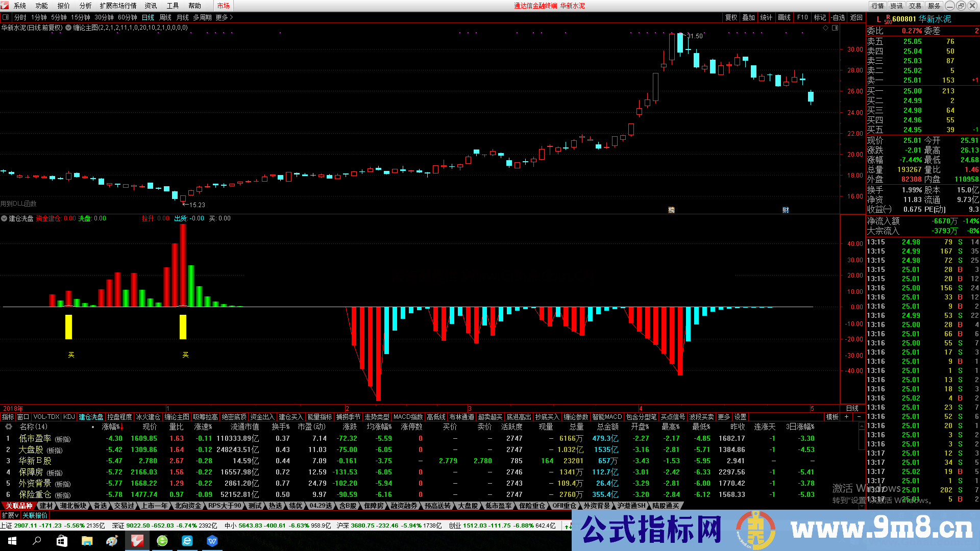Open the gear settings icon in the quote list header
The height and width of the screenshot is (551, 980).
[8, 427]
